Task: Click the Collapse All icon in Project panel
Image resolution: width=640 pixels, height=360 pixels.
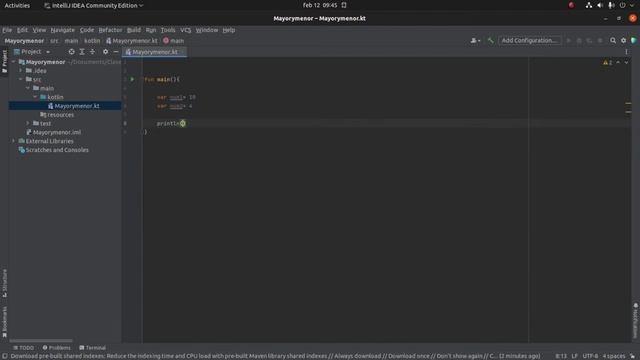Action: (93, 52)
